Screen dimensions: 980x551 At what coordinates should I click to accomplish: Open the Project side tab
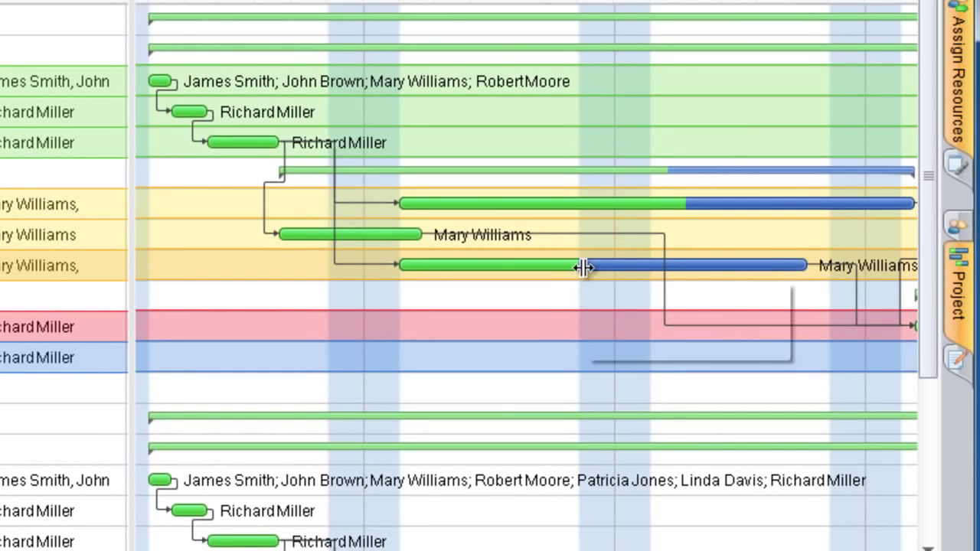tap(957, 295)
